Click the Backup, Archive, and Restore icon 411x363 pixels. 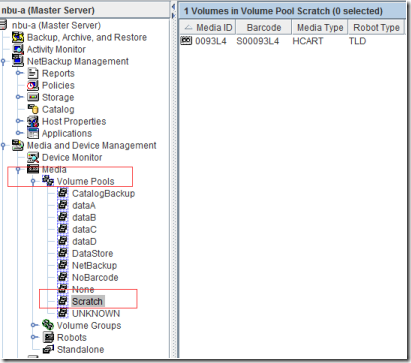pyautogui.click(x=18, y=37)
